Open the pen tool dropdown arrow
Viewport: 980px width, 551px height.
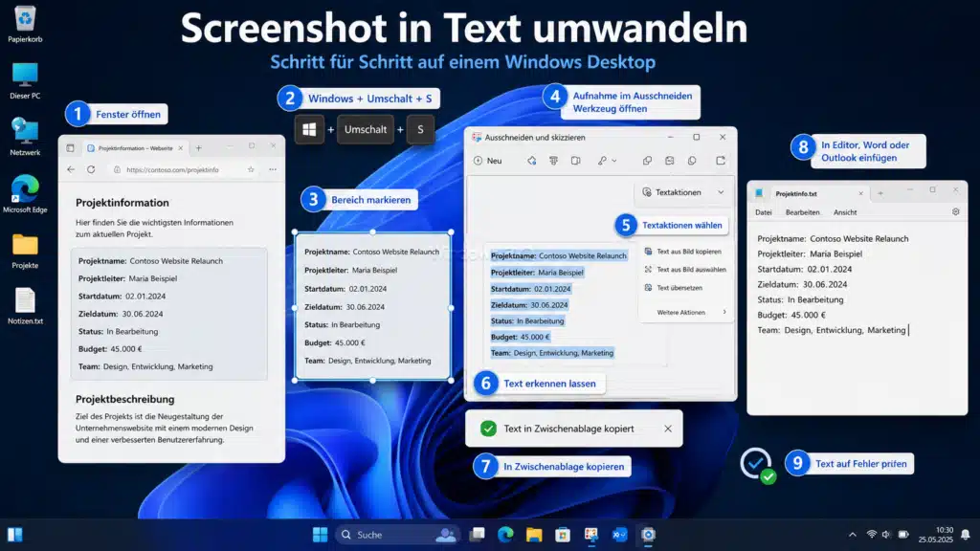click(x=614, y=161)
